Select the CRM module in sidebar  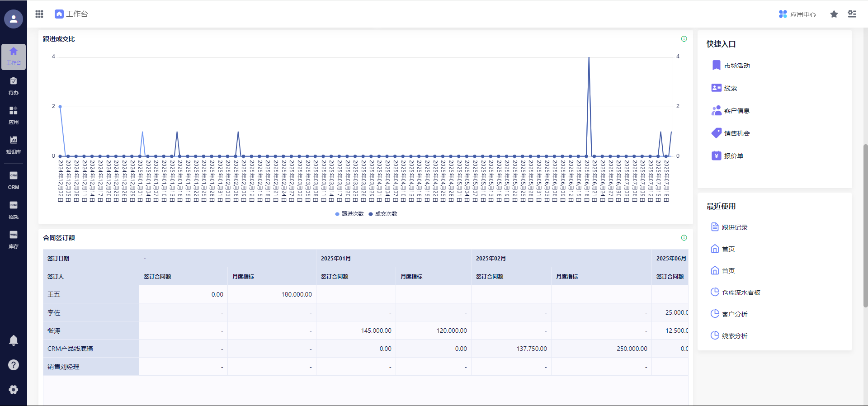(x=14, y=180)
